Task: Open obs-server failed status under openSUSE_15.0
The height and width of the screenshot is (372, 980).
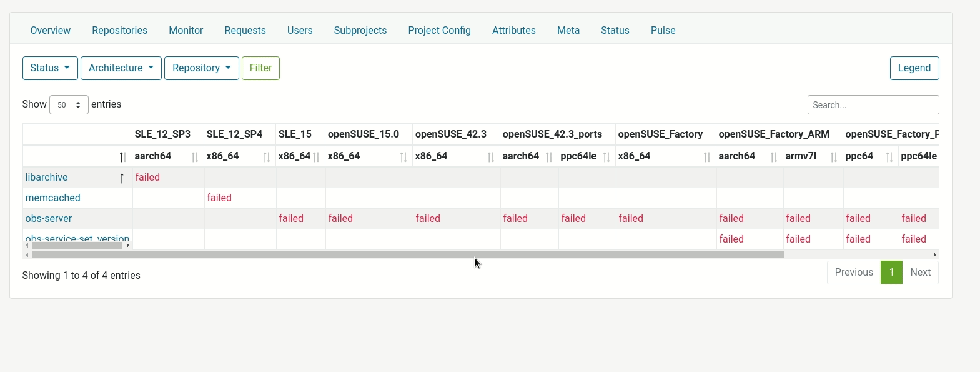Action: (x=340, y=218)
